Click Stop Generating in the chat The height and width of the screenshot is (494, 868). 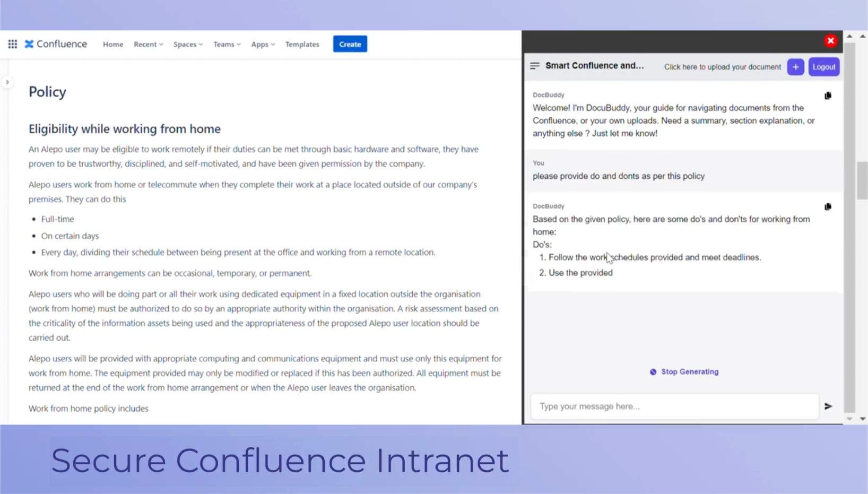(684, 371)
